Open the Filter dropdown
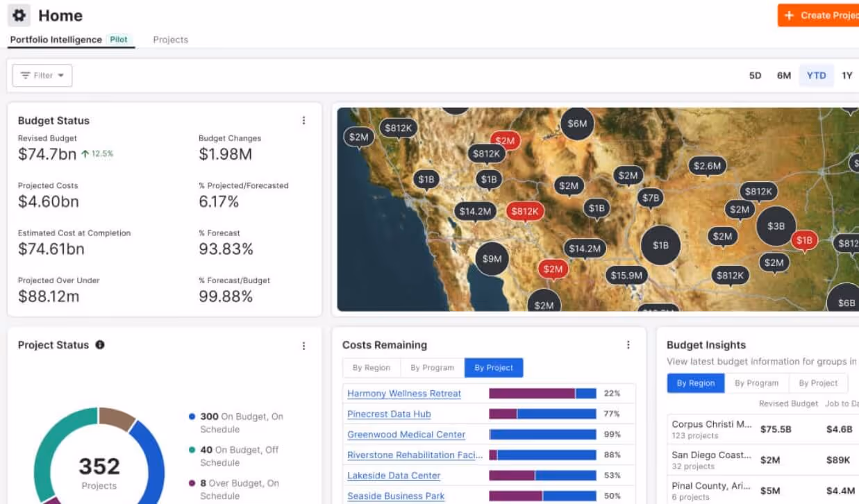This screenshot has height=504, width=859. pos(42,75)
